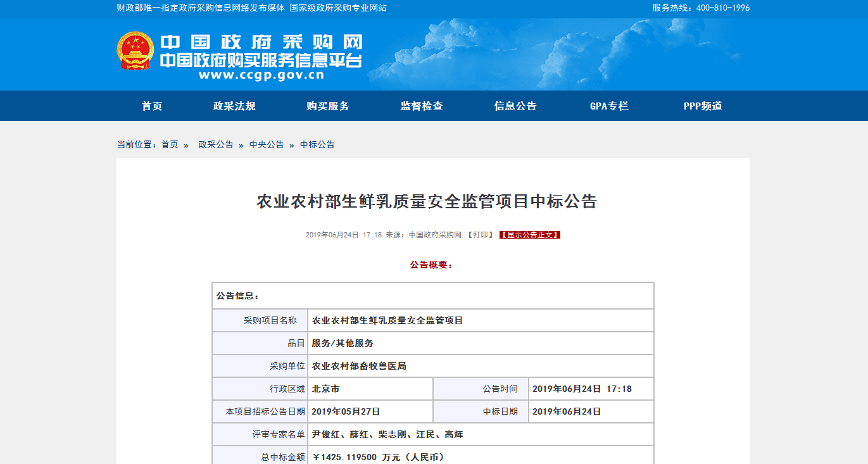Click the project name value 农业农村部生鲜乳质量安全监管项目 in table
The image size is (868, 464).
click(x=387, y=320)
